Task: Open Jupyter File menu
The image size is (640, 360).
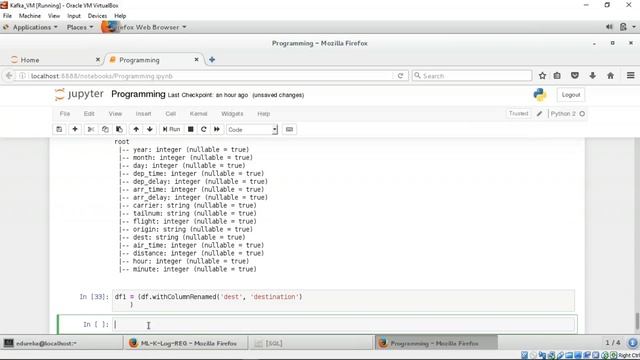Action: (x=64, y=114)
